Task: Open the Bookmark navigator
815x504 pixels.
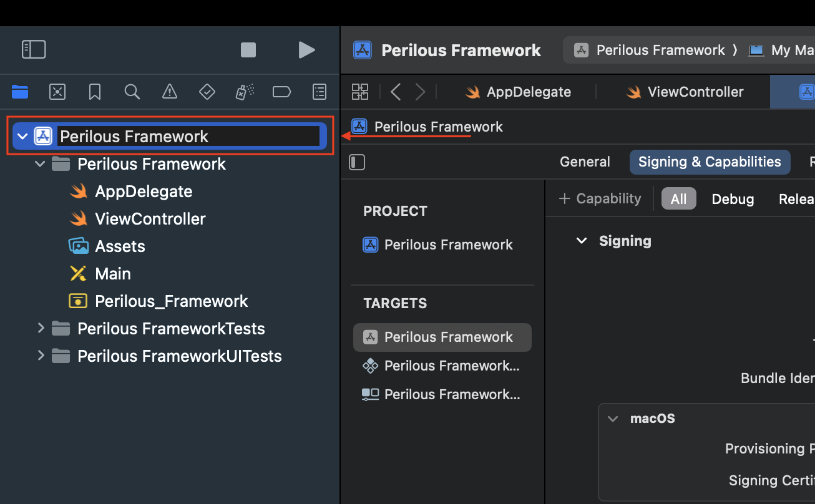Action: (95, 92)
